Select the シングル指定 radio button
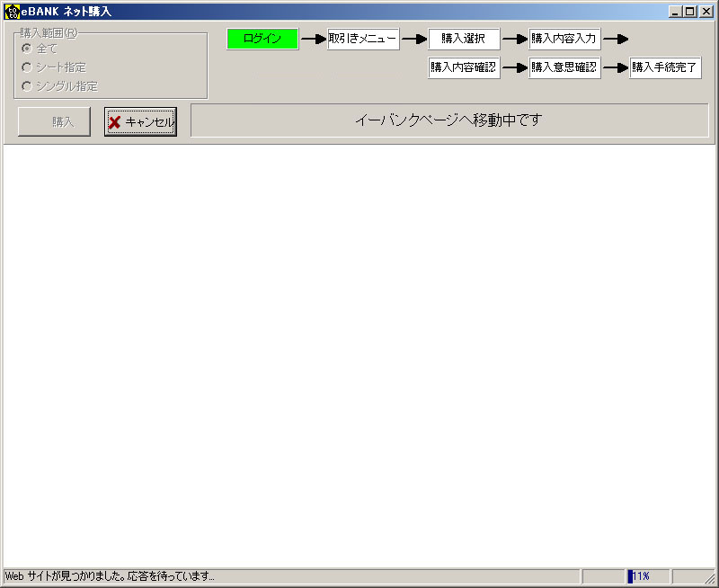The width and height of the screenshot is (719, 588). (x=28, y=86)
